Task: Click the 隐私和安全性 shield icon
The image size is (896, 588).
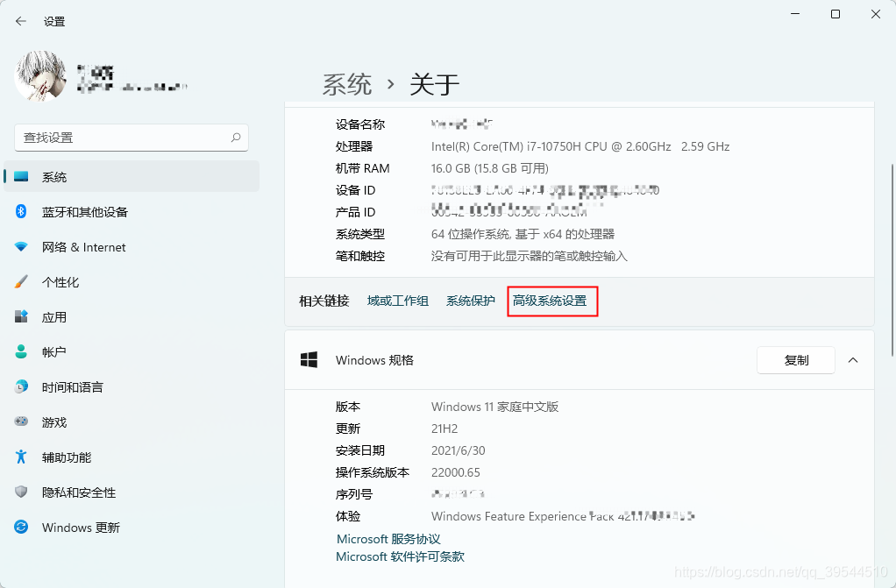Action: click(21, 492)
